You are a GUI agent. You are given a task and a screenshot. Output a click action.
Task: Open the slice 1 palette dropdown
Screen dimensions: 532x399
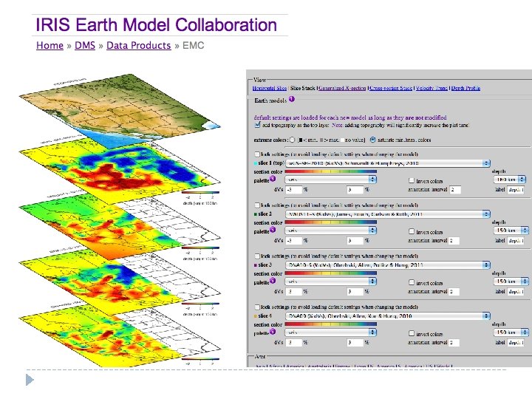pos(331,180)
